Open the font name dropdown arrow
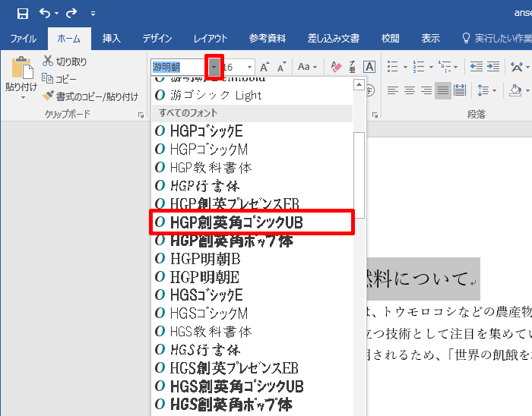532x416 pixels. (x=214, y=67)
